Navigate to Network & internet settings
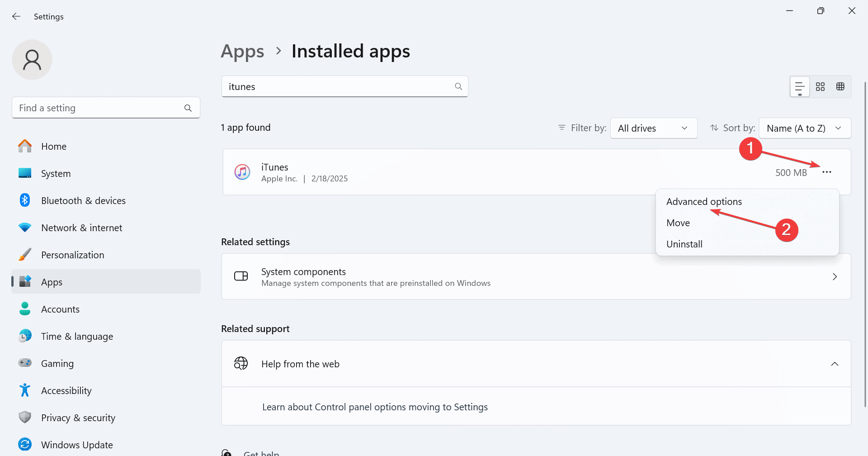The image size is (868, 456). tap(81, 228)
